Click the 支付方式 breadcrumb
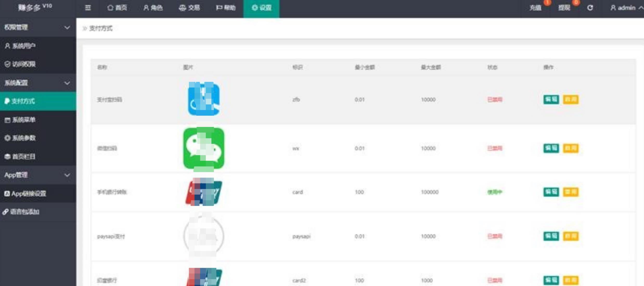The height and width of the screenshot is (286, 644). [x=101, y=28]
